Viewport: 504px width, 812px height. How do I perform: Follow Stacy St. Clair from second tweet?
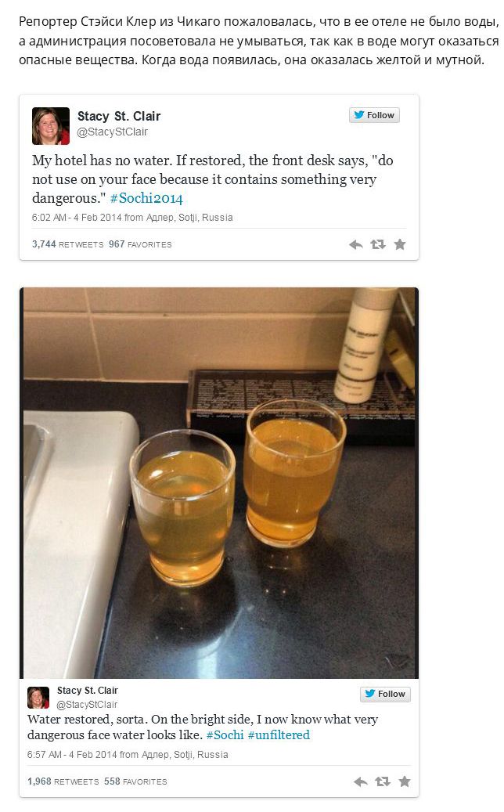tap(386, 694)
